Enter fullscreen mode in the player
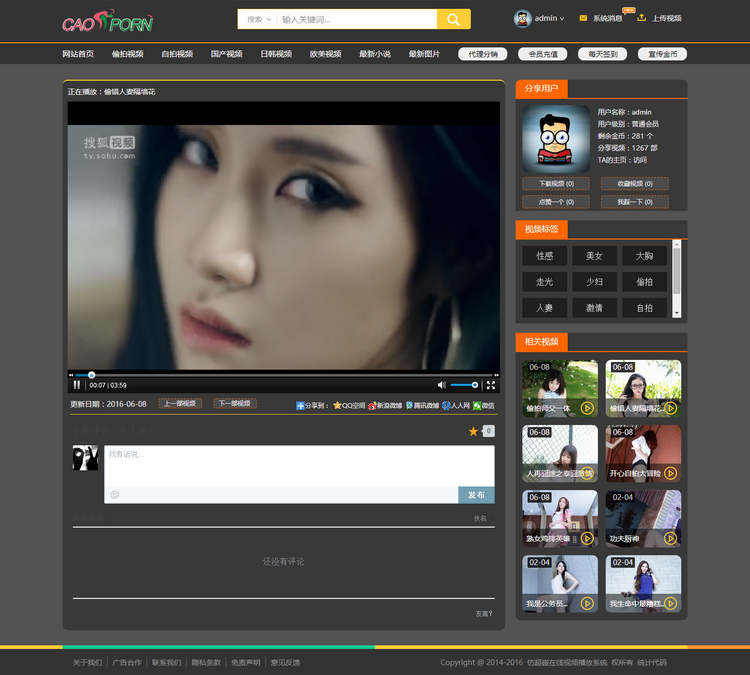 491,385
